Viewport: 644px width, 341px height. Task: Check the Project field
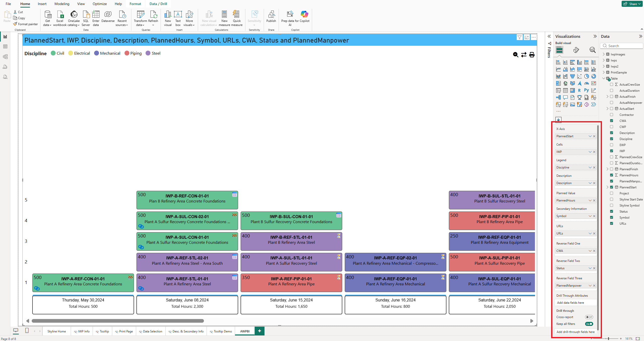click(612, 193)
